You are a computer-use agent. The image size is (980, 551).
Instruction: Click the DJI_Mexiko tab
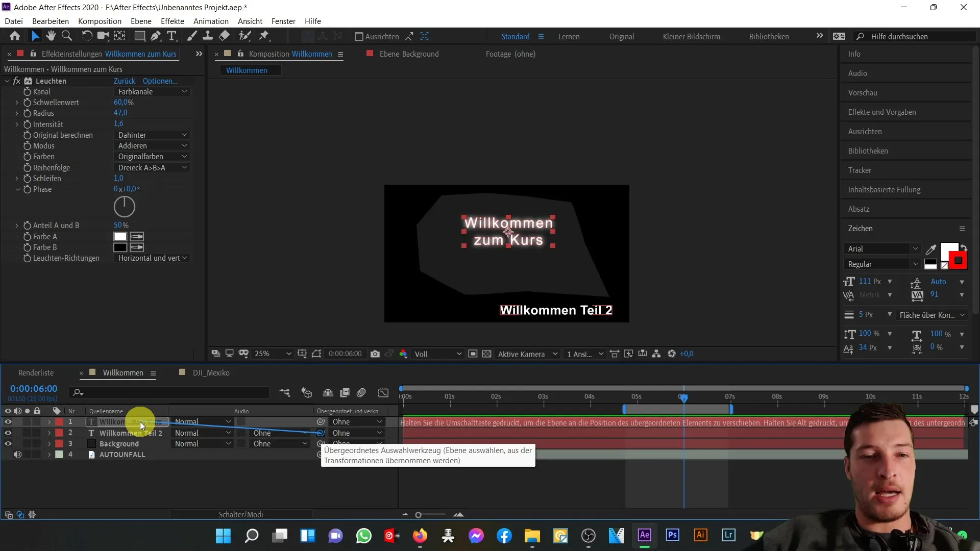(x=211, y=372)
